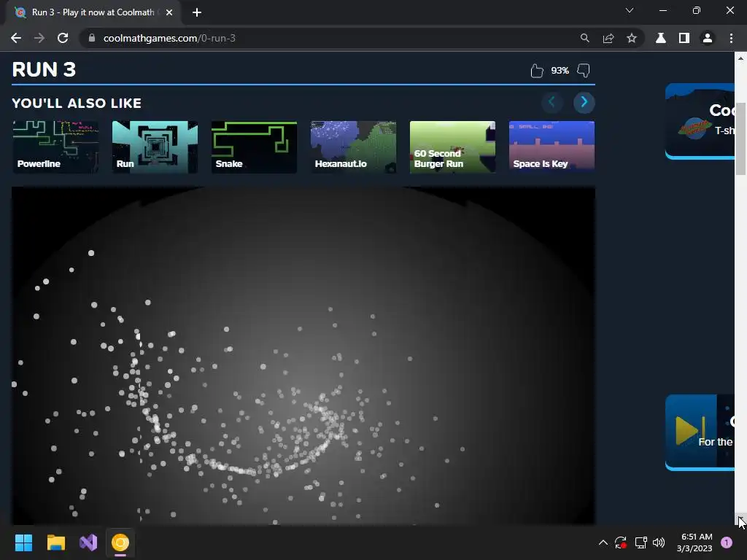Click the RUN 3 page heading
The image size is (747, 560).
44,69
